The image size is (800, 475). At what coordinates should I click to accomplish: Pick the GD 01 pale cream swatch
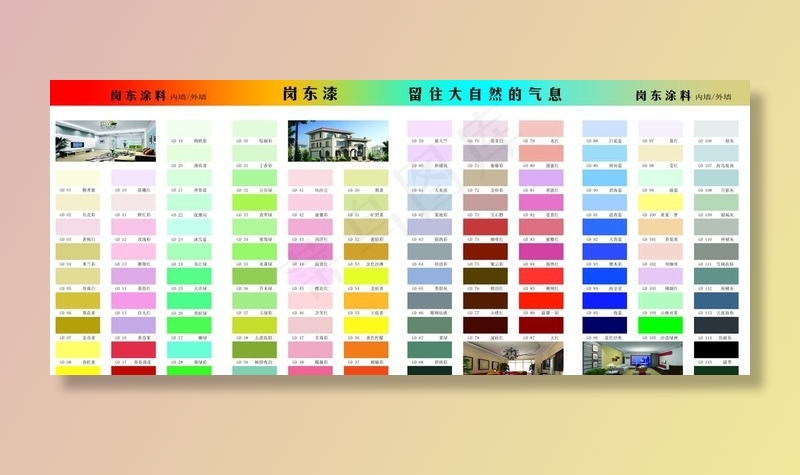click(78, 178)
